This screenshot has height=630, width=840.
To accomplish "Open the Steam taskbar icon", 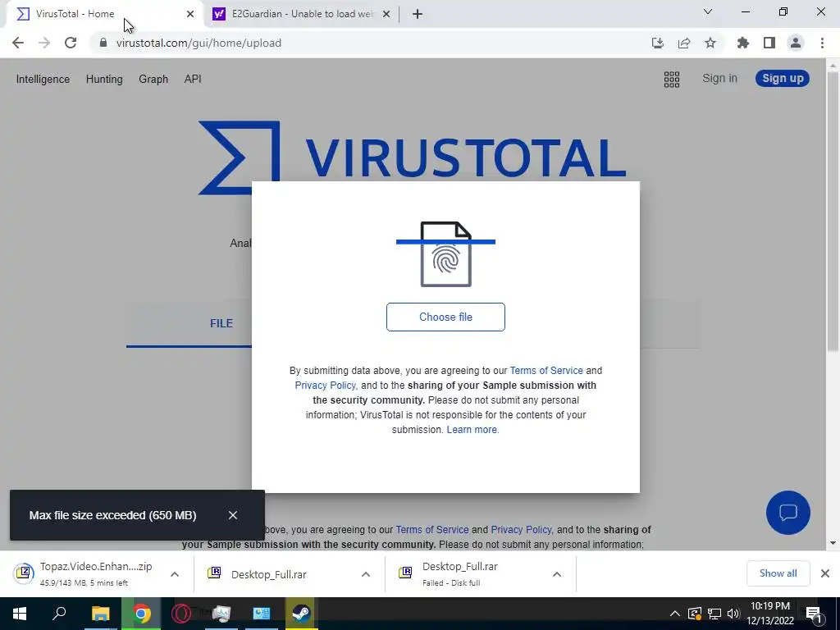I will click(x=301, y=614).
